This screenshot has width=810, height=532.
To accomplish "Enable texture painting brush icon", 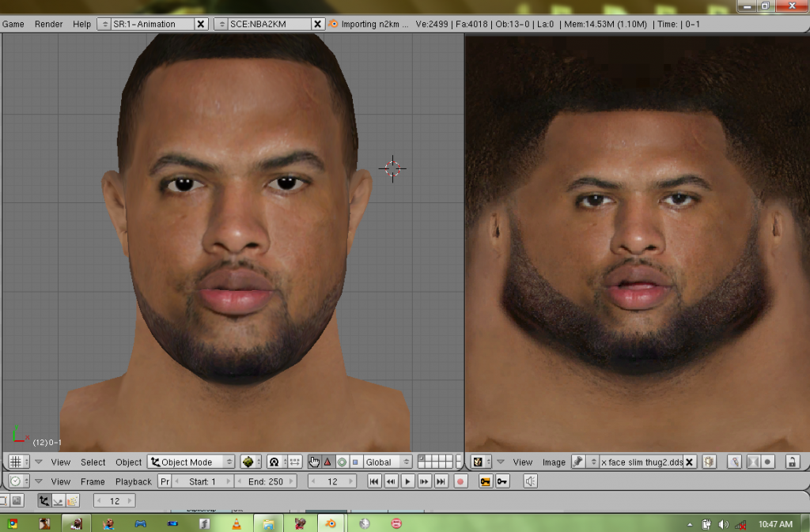I will [x=734, y=462].
